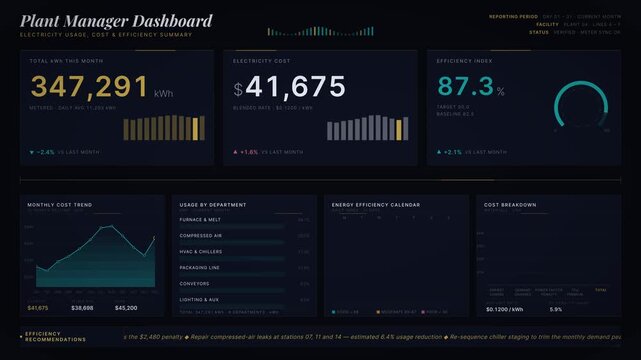Click the Total label in Cost Breakdown

(x=601, y=290)
